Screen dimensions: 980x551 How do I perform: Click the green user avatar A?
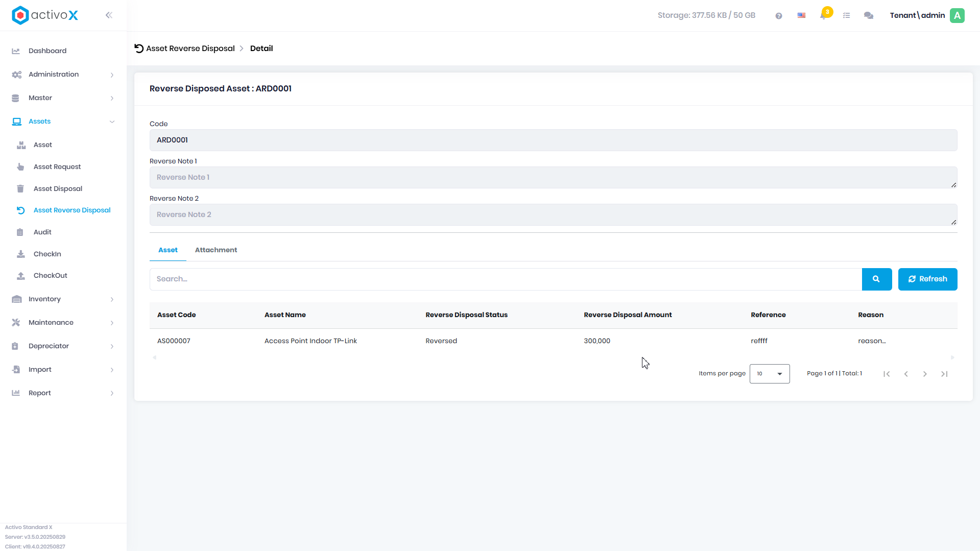pos(957,15)
